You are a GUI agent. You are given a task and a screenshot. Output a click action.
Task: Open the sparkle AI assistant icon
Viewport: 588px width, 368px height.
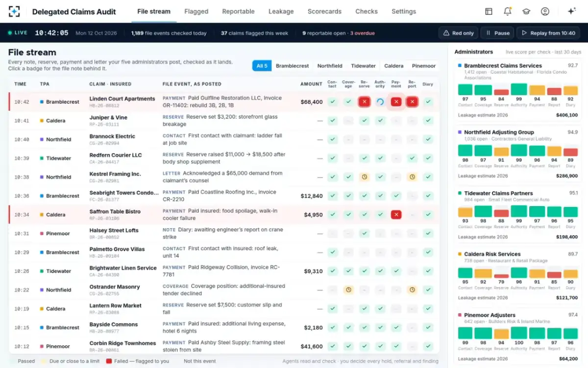571,11
